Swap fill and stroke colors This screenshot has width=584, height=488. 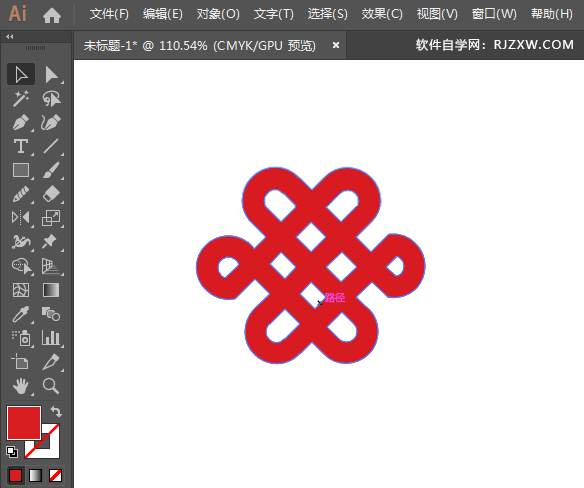[x=56, y=412]
